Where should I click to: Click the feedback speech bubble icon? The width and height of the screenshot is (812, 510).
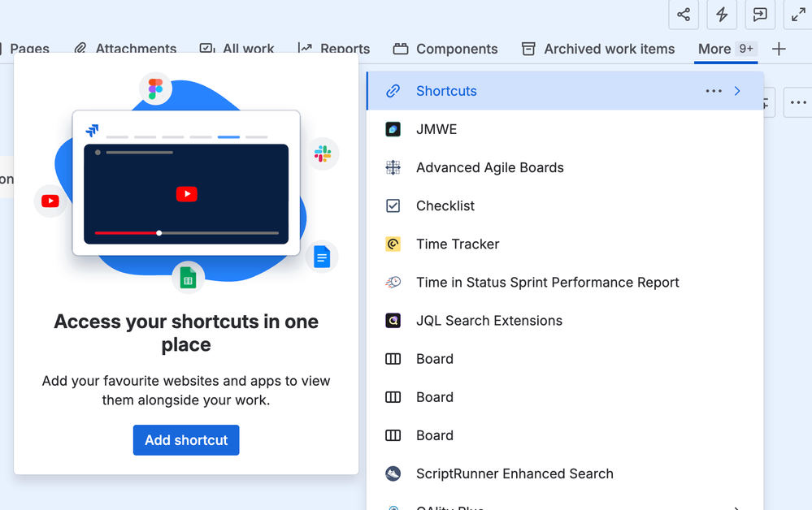(760, 15)
